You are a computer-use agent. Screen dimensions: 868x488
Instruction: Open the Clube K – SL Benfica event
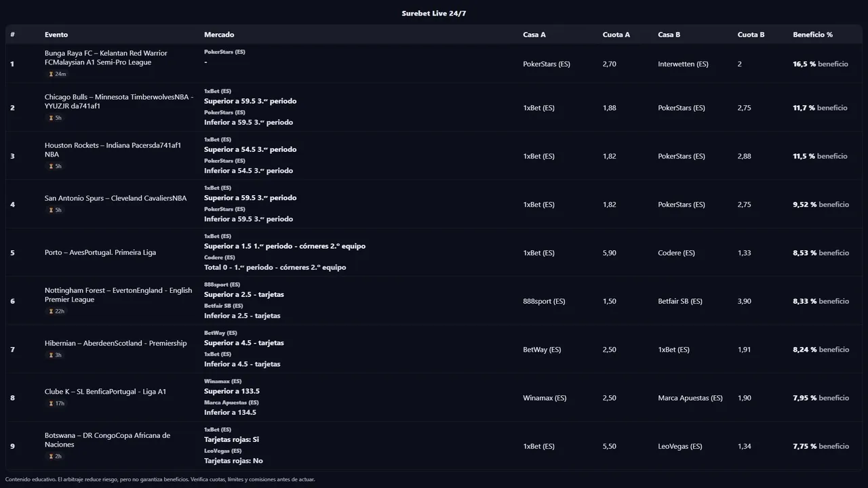tap(105, 392)
